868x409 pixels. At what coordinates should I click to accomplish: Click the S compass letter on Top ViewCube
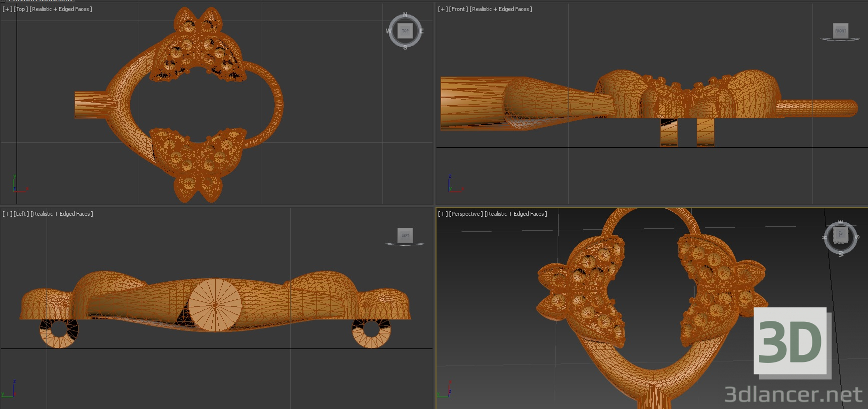click(405, 48)
